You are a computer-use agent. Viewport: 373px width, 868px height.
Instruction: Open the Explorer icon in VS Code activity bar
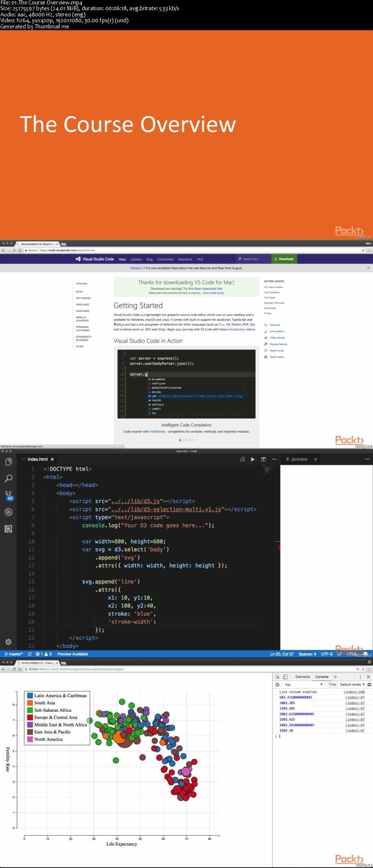[8, 462]
